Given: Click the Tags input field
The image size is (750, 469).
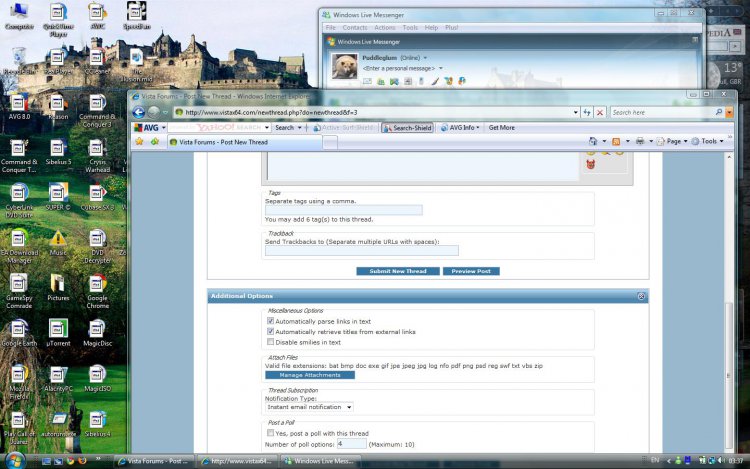Looking at the screenshot, I should 344,210.
